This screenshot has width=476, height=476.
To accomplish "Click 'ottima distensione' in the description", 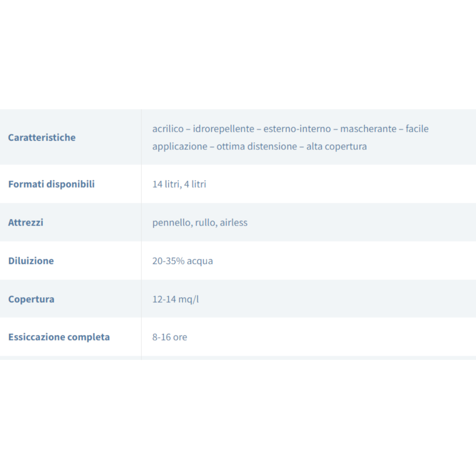I will 257,146.
